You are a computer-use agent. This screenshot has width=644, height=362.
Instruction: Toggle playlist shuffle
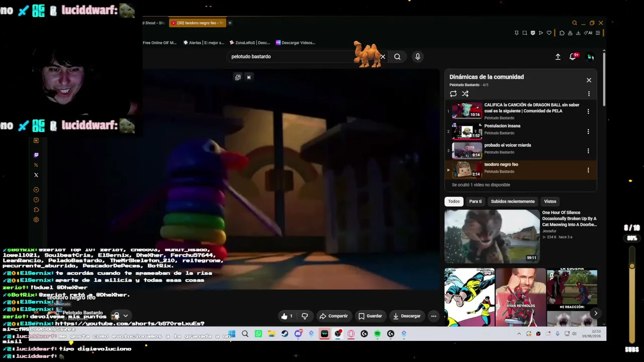465,94
